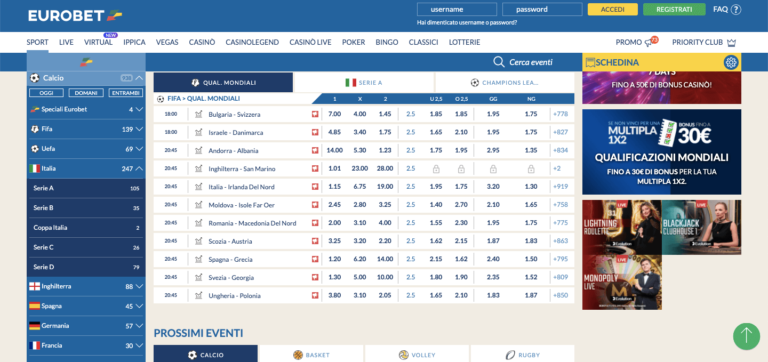Open the Lightning Roulette live thumbnail
Screen dimensions: 768x362
click(622, 227)
